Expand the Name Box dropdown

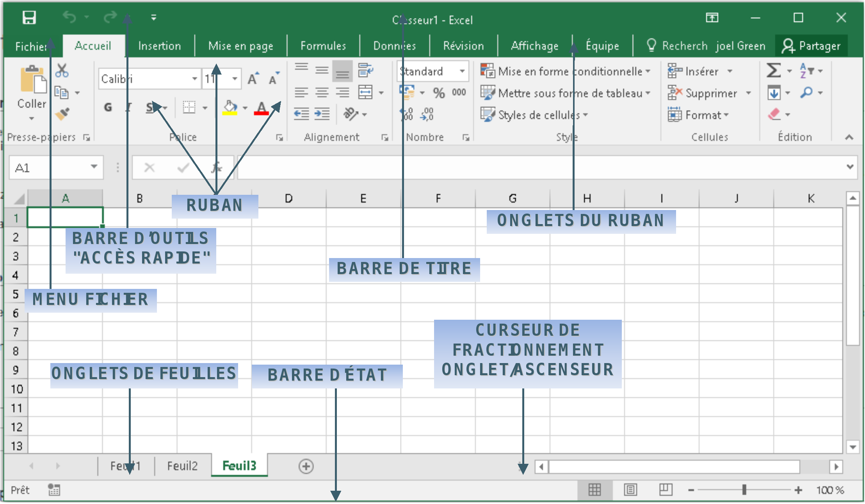tap(94, 167)
